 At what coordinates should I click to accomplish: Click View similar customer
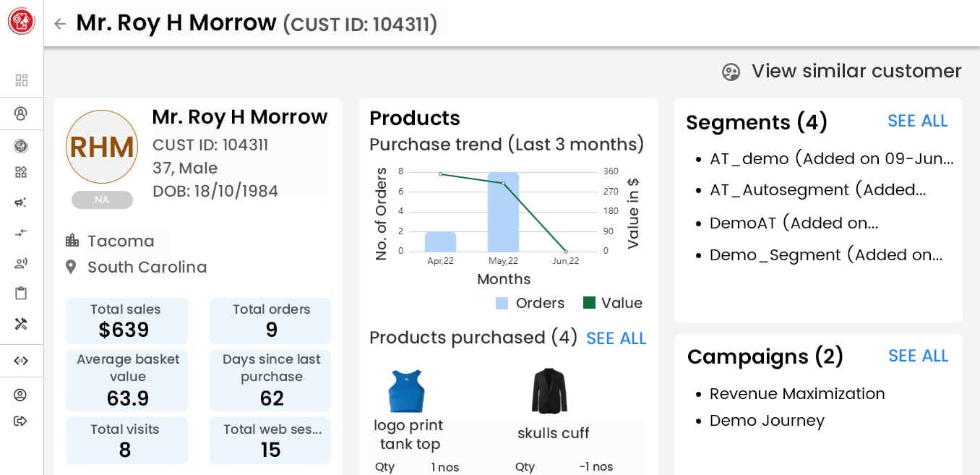pyautogui.click(x=842, y=72)
